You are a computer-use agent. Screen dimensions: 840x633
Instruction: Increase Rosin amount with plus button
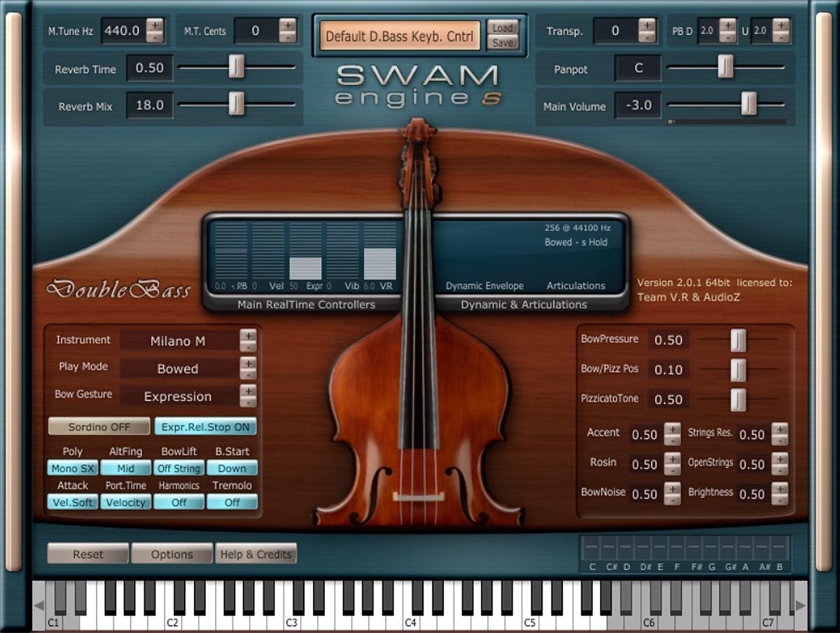672,459
